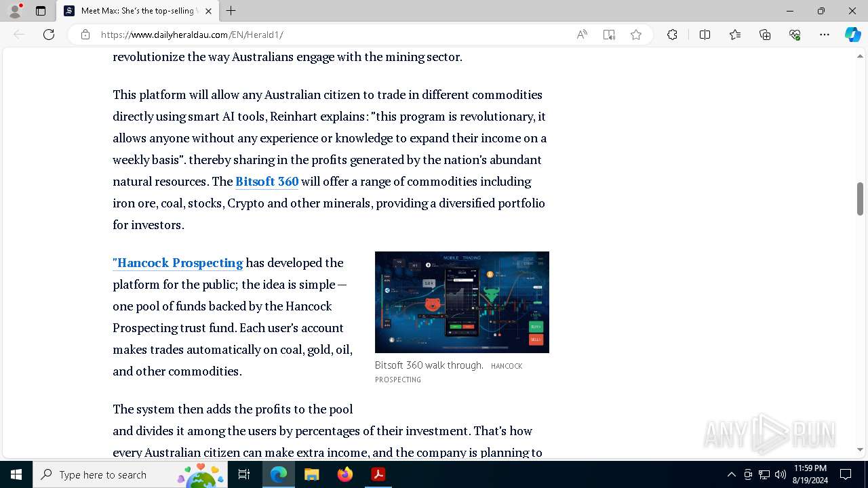Toggle Split screen view
868x488 pixels.
[705, 35]
